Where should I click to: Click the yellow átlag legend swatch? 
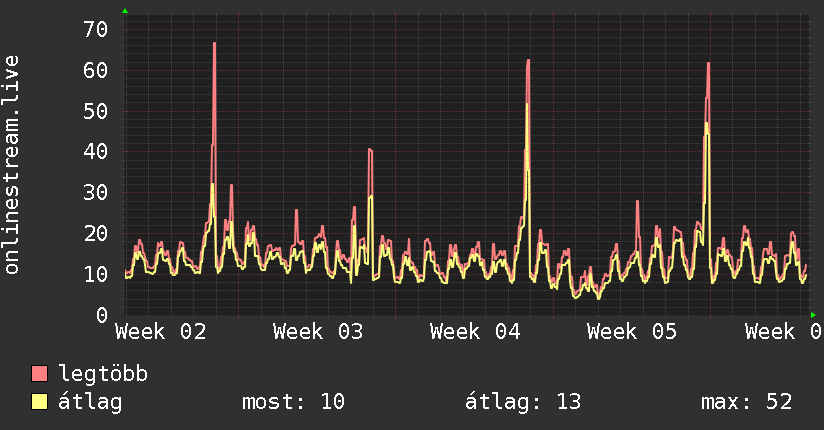click(x=39, y=402)
